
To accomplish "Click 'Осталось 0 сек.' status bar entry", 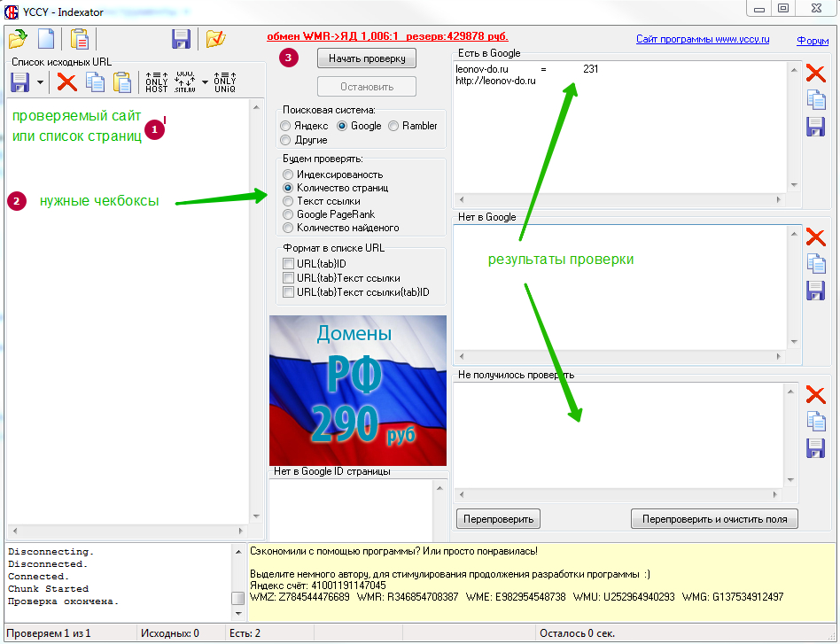I will click(577, 633).
